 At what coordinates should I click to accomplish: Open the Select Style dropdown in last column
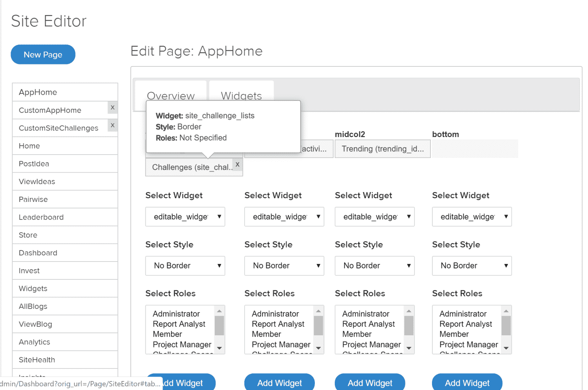pyautogui.click(x=472, y=266)
